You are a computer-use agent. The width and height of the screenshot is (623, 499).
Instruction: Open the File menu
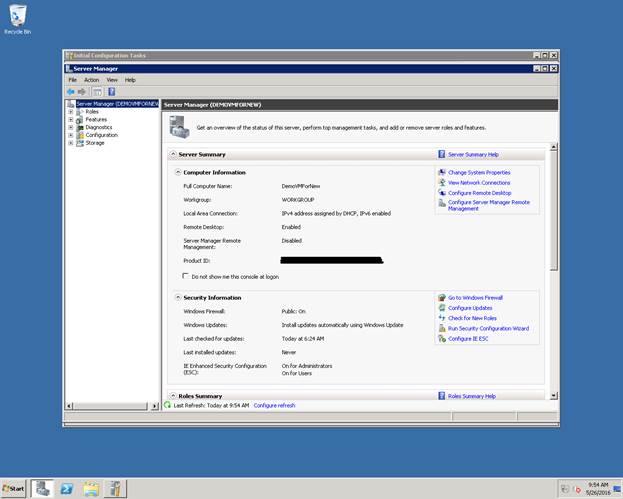(x=73, y=80)
